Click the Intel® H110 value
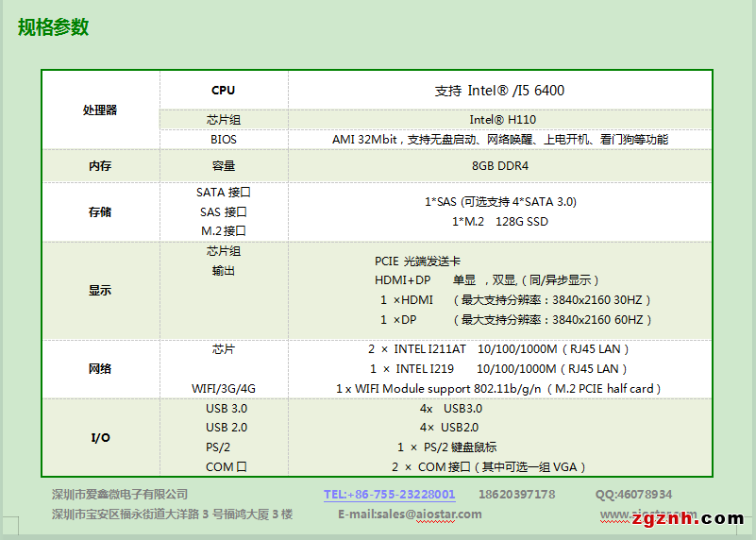The image size is (756, 540). 503,120
